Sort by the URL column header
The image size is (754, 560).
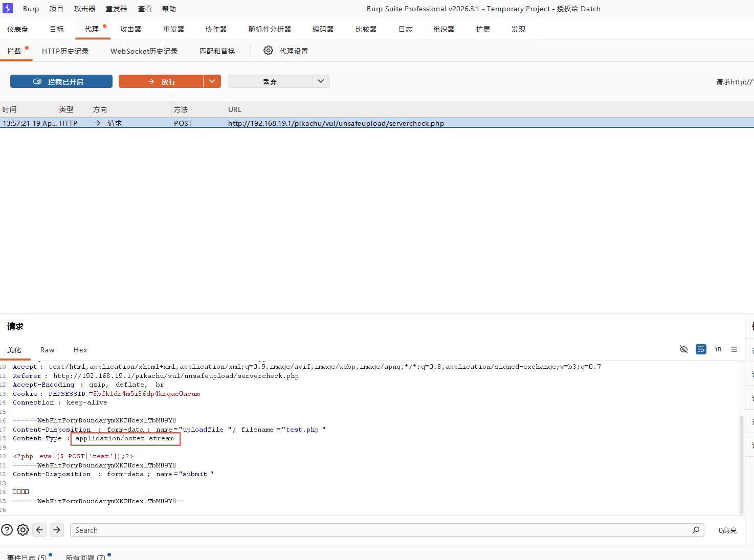pyautogui.click(x=490, y=109)
